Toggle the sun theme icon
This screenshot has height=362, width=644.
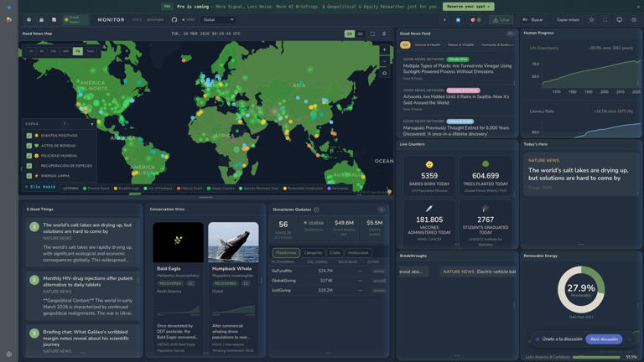tap(591, 20)
